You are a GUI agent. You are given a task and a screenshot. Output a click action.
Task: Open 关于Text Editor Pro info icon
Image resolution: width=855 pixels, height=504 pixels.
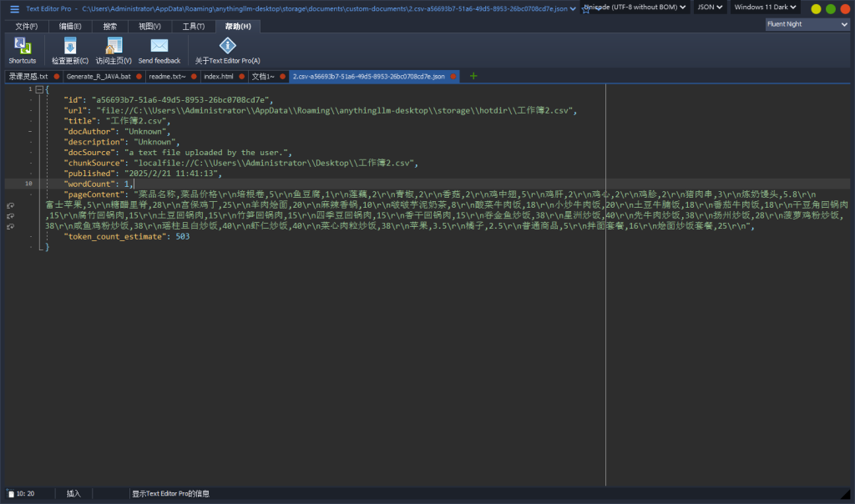tap(227, 47)
